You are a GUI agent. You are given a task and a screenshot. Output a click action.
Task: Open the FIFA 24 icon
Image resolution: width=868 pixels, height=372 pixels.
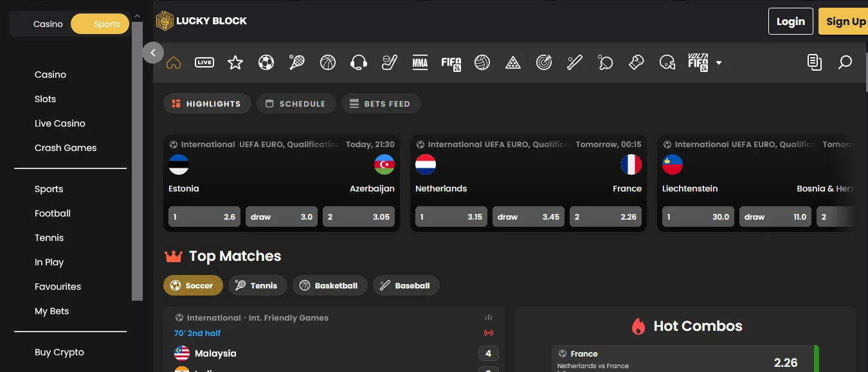tap(451, 63)
